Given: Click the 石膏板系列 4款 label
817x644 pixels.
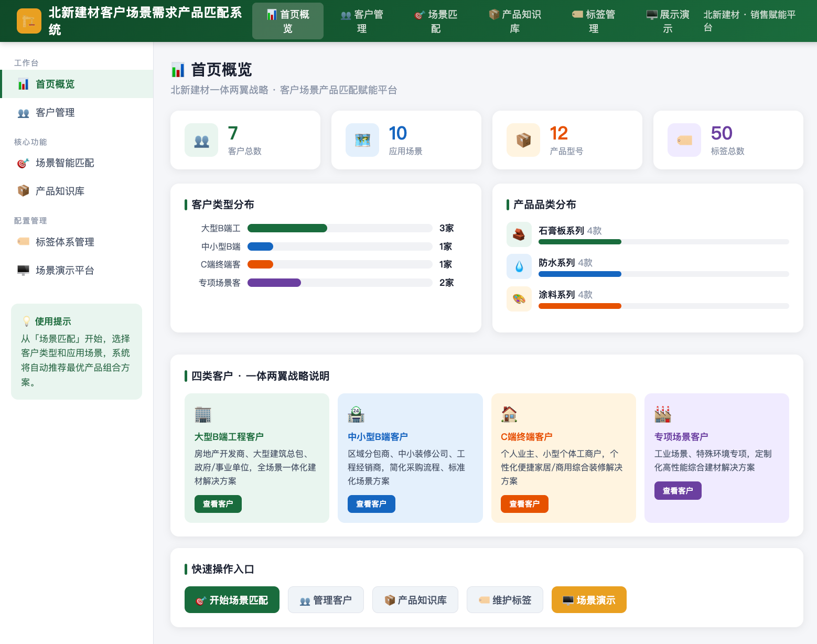Looking at the screenshot, I should tap(570, 231).
